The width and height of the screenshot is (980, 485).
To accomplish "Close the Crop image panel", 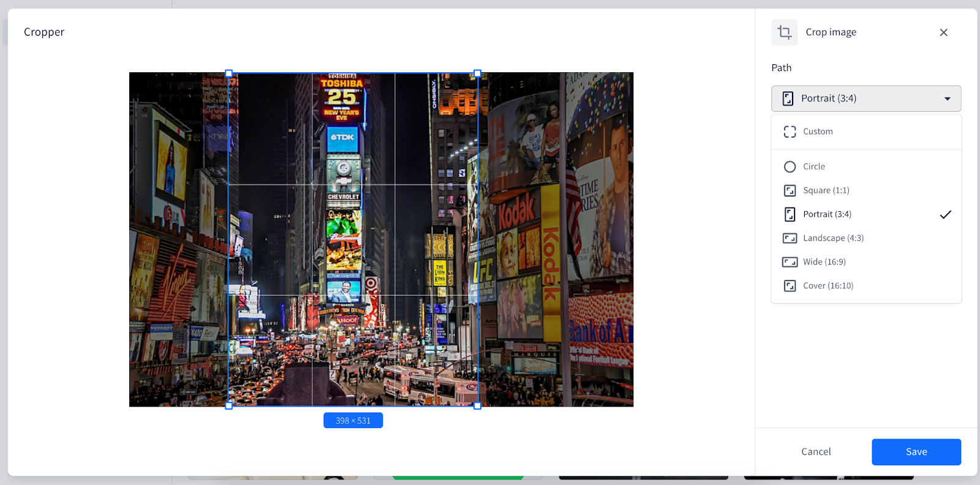I will (943, 32).
